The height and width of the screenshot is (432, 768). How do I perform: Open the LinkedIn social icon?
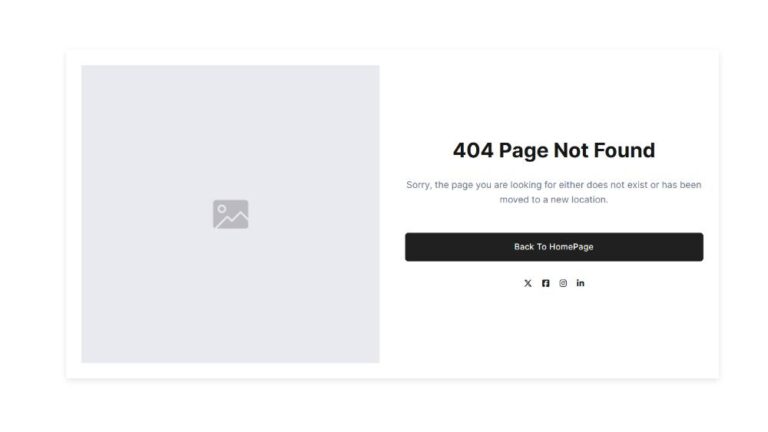pos(580,283)
